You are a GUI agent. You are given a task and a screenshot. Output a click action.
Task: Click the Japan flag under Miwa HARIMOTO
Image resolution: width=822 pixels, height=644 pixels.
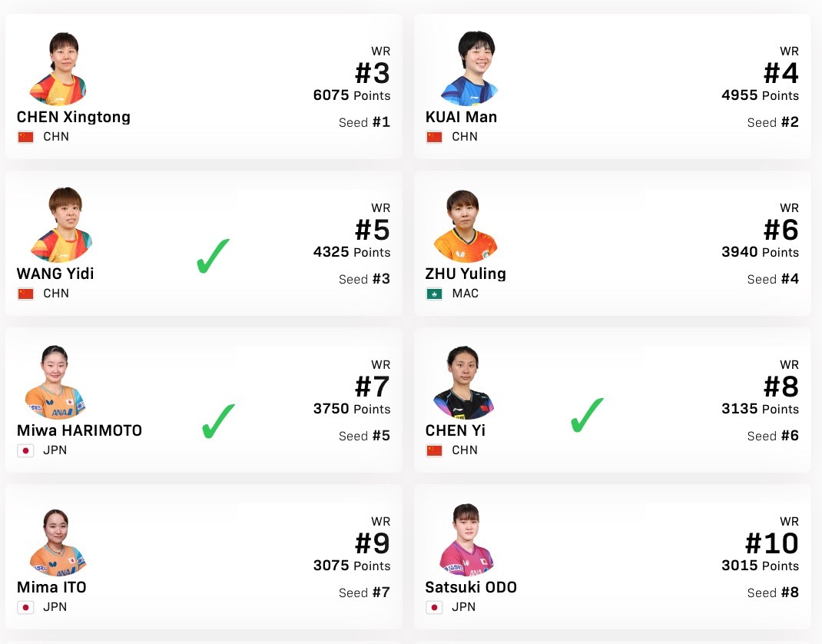[x=25, y=450]
